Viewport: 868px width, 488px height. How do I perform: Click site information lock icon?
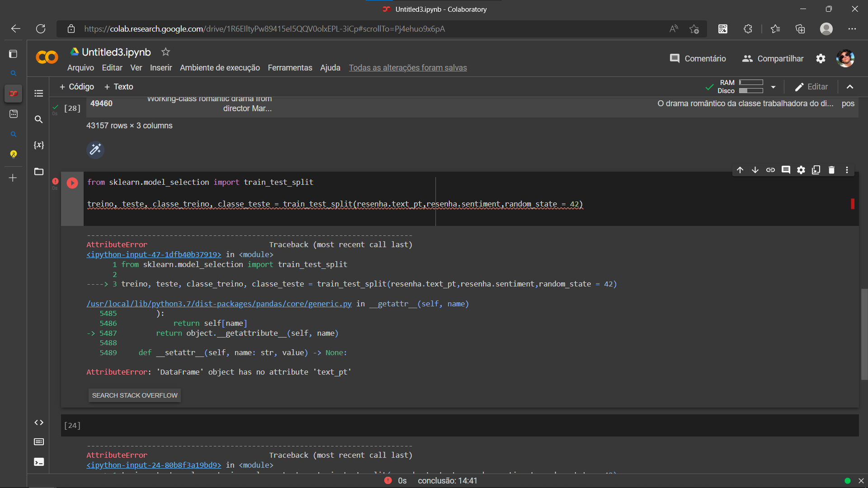[x=71, y=29]
